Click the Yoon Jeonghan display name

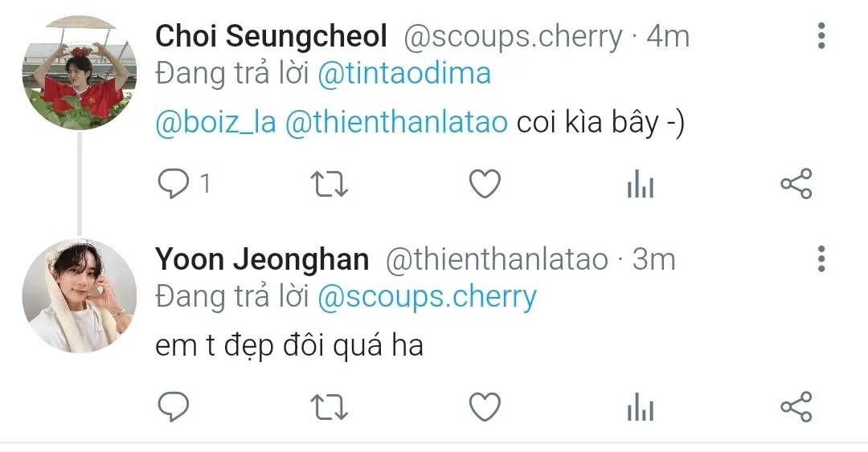[262, 259]
